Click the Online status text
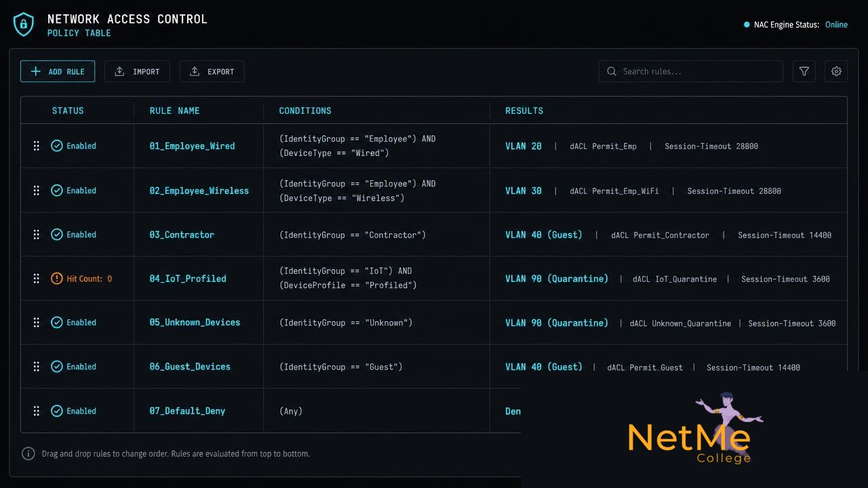The image size is (868, 488). (x=836, y=24)
